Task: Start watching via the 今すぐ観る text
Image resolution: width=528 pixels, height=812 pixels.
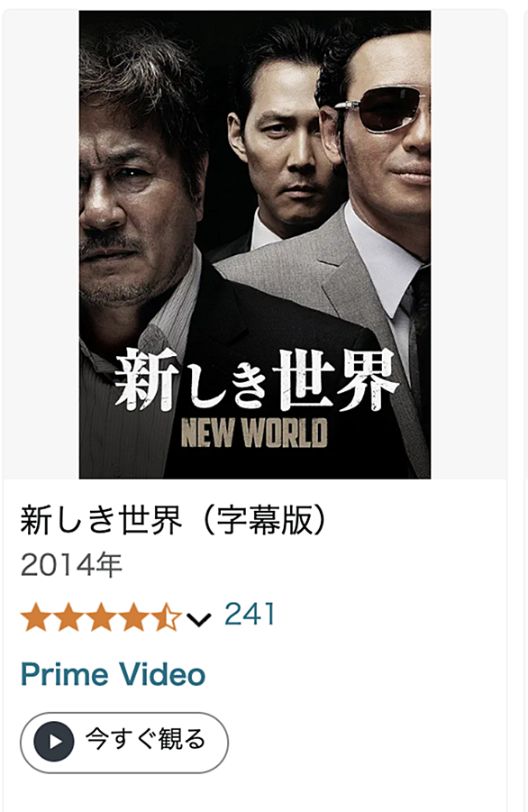Action: tap(145, 739)
